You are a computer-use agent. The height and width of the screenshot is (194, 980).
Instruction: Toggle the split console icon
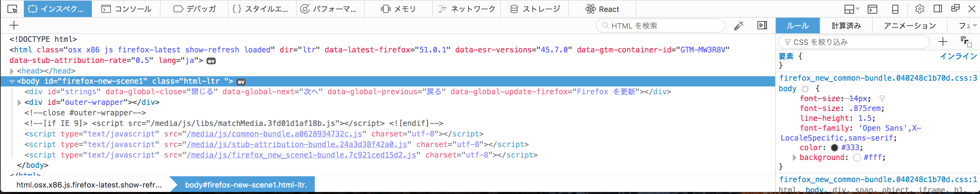coord(872,9)
